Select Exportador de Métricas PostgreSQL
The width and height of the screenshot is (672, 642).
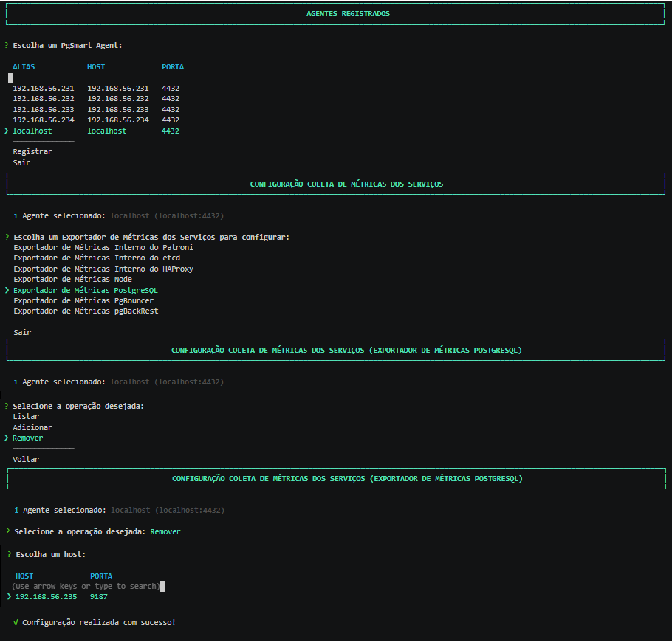(86, 291)
